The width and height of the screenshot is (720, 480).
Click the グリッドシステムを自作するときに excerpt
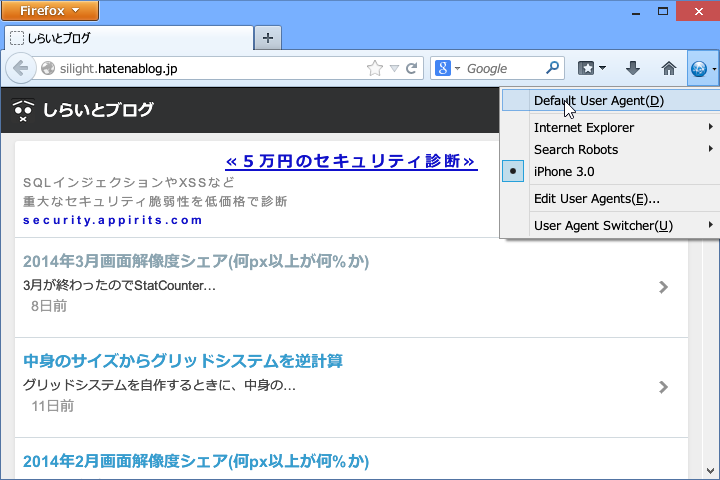[159, 385]
